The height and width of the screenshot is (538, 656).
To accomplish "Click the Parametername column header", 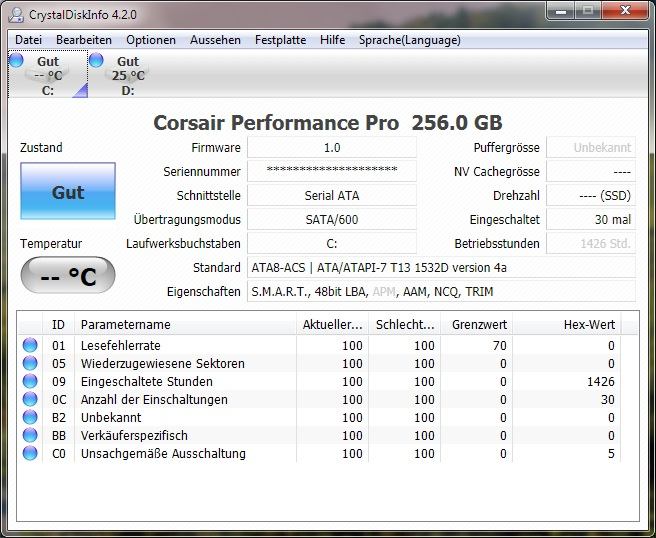I will pyautogui.click(x=185, y=325).
